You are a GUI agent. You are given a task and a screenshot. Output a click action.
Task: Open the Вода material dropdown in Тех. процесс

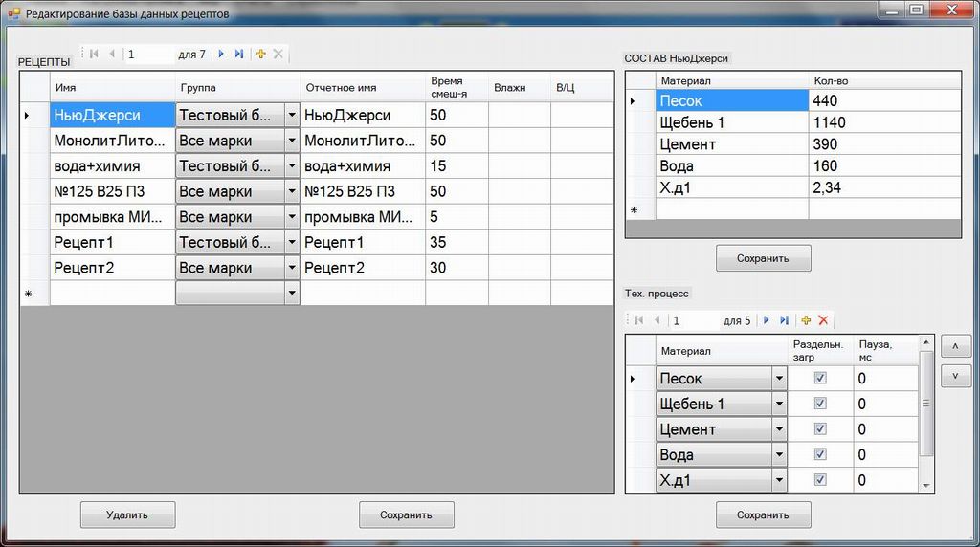779,454
